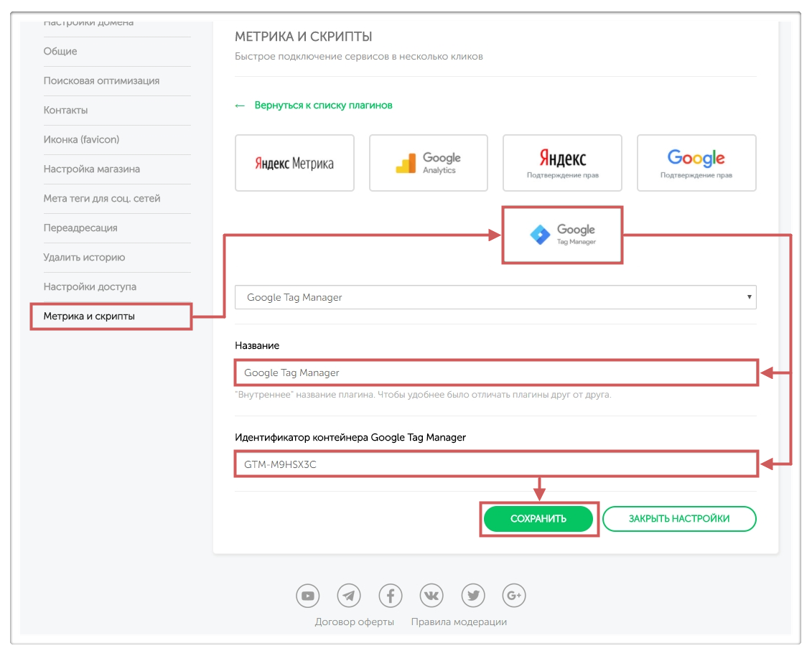Choose the Google Analytics plugin tile
The height and width of the screenshot is (656, 812).
click(429, 163)
